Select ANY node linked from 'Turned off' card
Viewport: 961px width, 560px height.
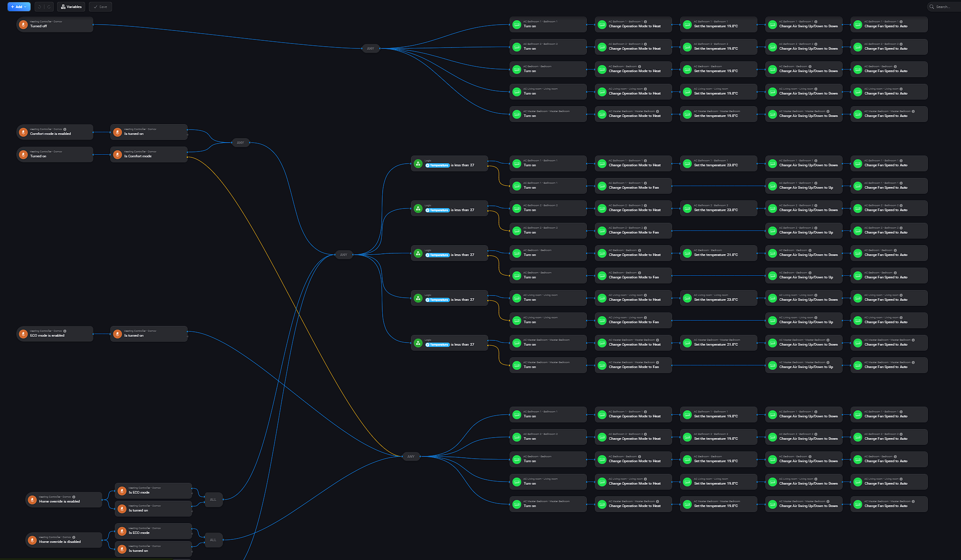tap(371, 48)
